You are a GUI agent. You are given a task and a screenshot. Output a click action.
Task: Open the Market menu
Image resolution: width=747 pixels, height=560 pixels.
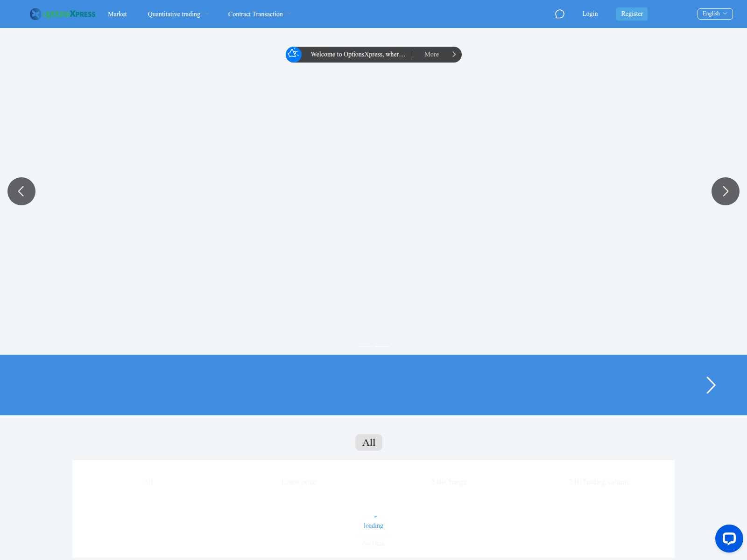117,14
